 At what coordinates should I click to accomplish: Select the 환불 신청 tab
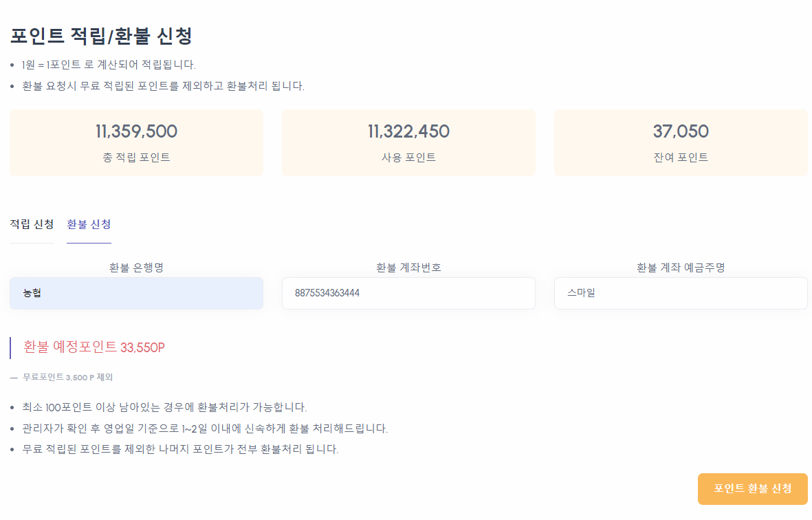89,224
